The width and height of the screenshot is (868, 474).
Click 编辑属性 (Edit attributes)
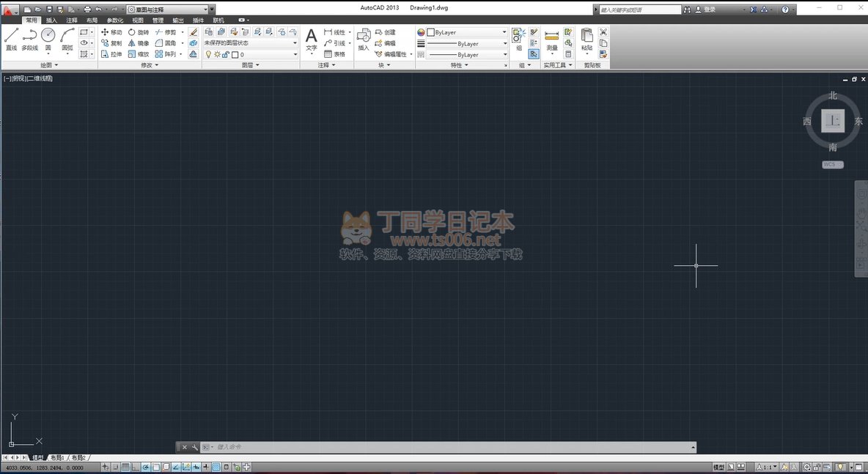pyautogui.click(x=391, y=54)
